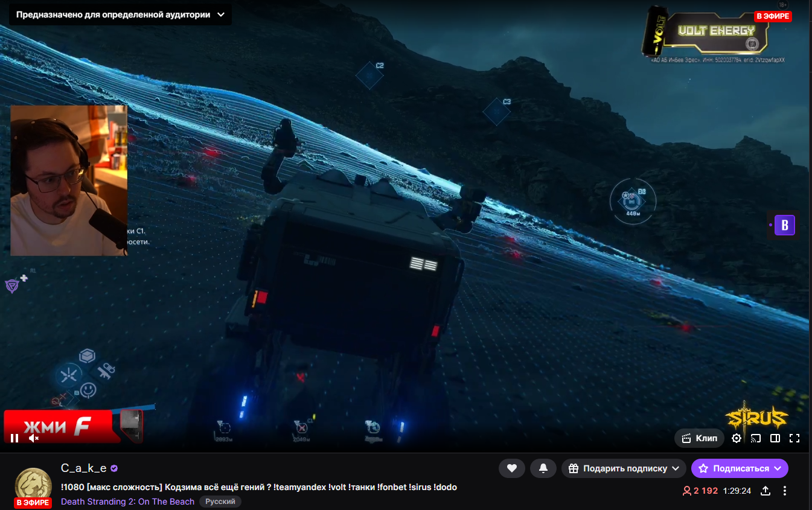Click the Подписаться subscribe button
Screen dimensions: 812x510
point(740,468)
